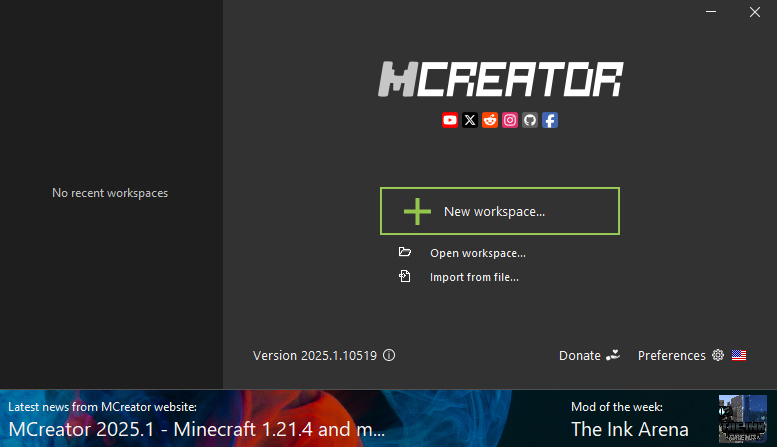The width and height of the screenshot is (777, 447).
Task: Click the donate hand-heart icon
Action: 613,355
